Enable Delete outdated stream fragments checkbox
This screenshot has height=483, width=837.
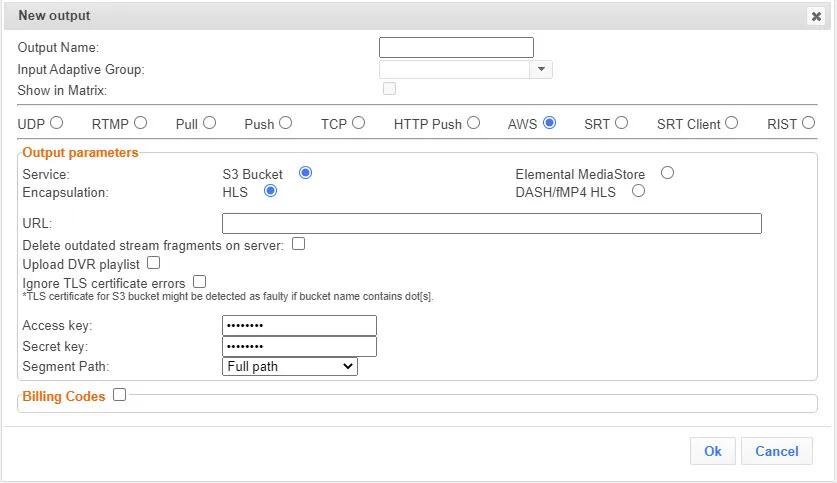tap(298, 243)
